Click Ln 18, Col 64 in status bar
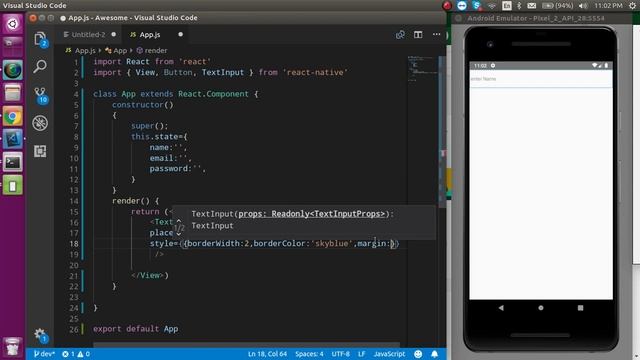This screenshot has height=360, width=640. [x=267, y=354]
